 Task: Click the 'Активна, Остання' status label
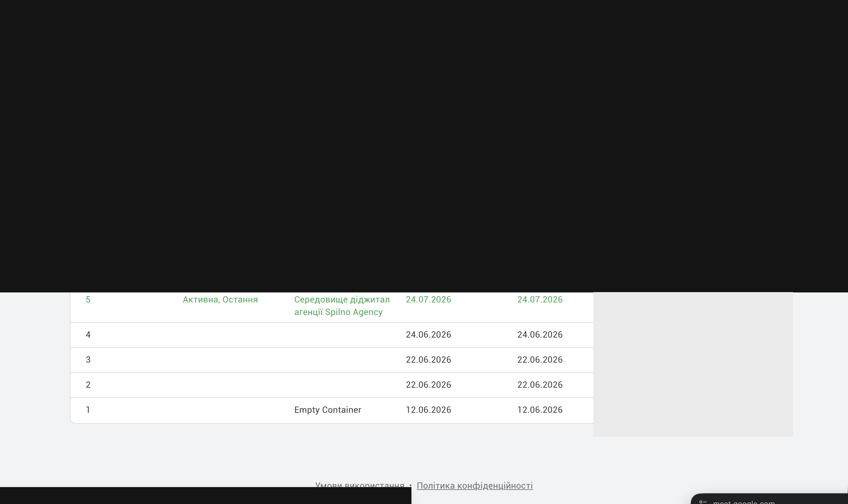tap(220, 300)
